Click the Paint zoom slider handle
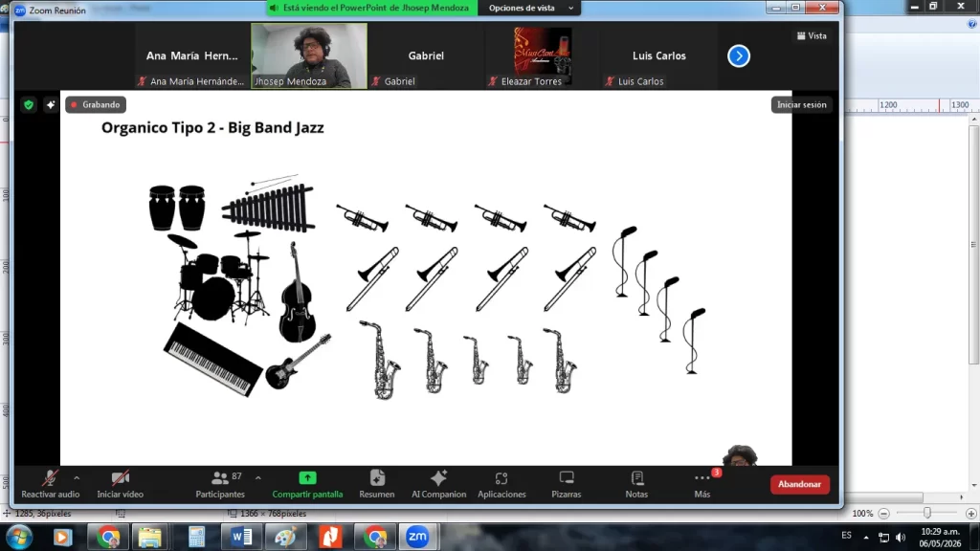980x551 pixels. pyautogui.click(x=927, y=514)
